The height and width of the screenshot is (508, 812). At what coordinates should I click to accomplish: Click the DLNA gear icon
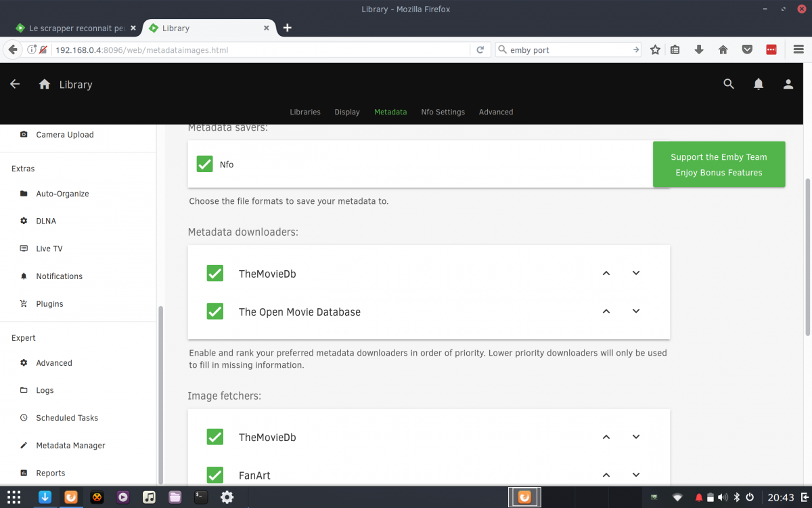point(24,221)
